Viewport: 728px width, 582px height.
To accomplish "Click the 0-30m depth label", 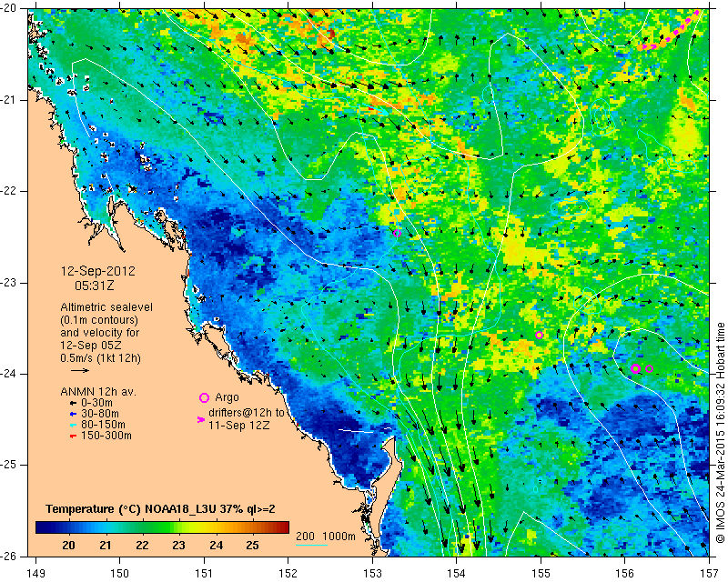I will click(96, 403).
